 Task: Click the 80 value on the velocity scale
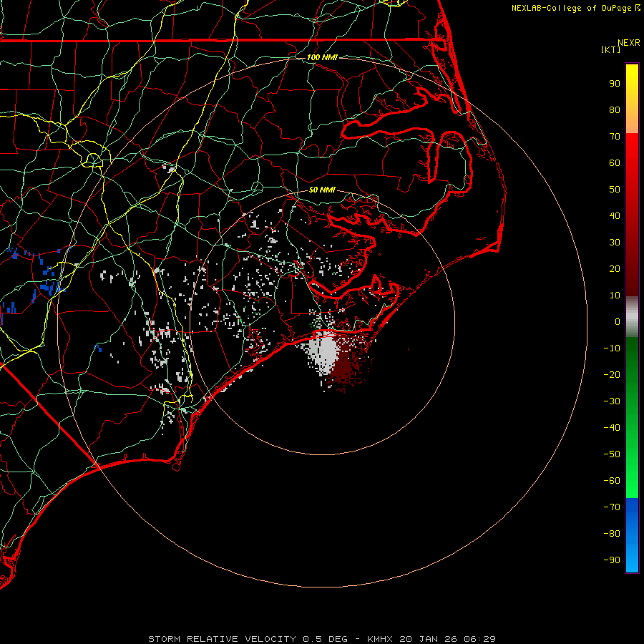click(x=615, y=109)
